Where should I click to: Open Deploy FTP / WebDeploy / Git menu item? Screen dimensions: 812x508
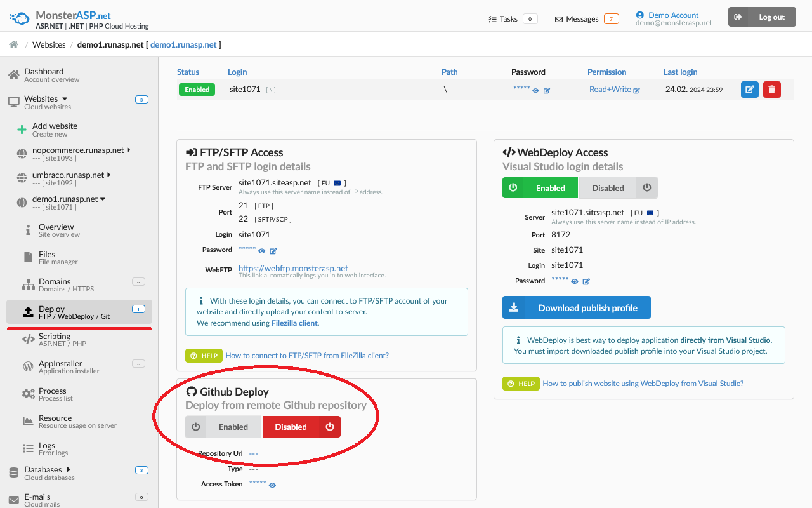coord(79,312)
